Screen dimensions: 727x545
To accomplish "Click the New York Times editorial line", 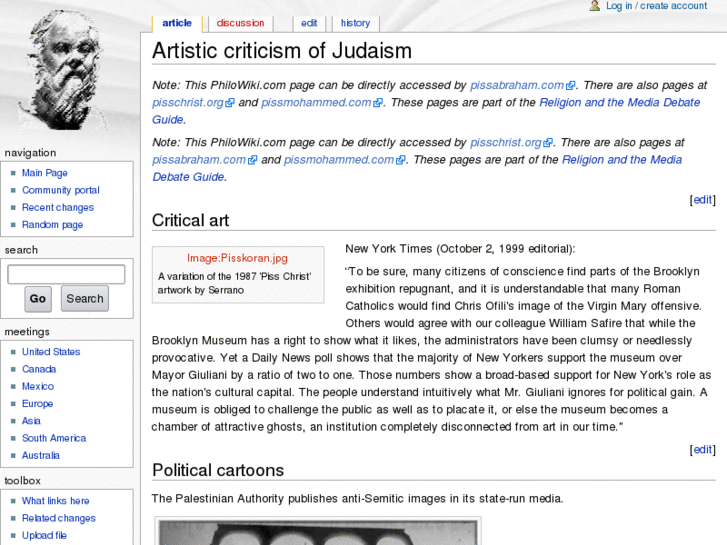I will click(x=460, y=249).
